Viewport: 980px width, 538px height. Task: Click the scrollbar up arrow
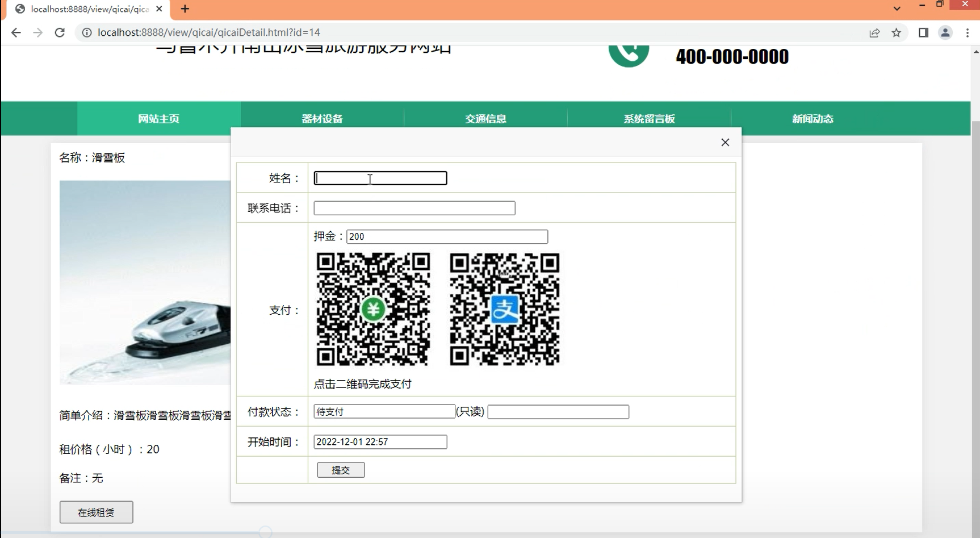(x=976, y=51)
